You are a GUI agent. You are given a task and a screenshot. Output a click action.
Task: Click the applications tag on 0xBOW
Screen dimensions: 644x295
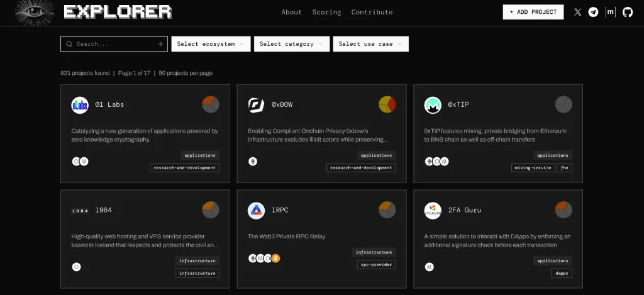pos(377,155)
